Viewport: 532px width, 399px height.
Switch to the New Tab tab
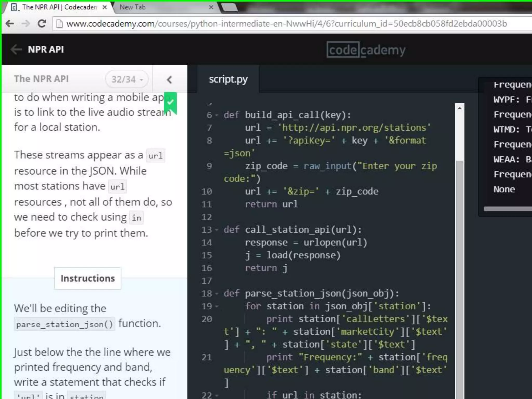pyautogui.click(x=166, y=7)
